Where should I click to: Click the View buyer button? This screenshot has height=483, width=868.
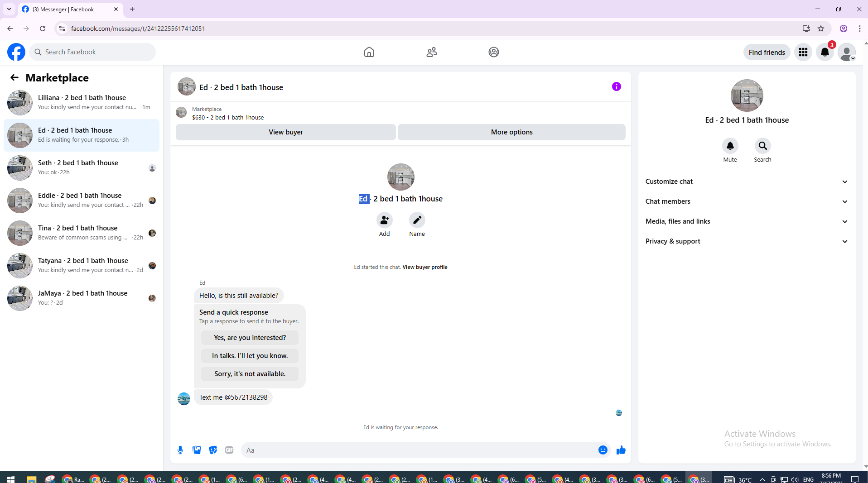coord(286,132)
